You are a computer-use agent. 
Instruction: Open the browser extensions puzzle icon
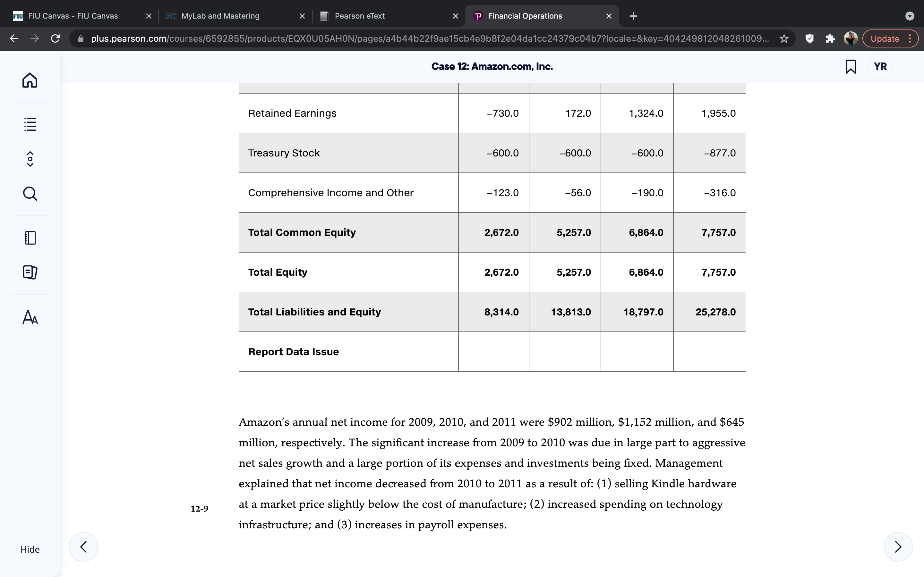[830, 38]
